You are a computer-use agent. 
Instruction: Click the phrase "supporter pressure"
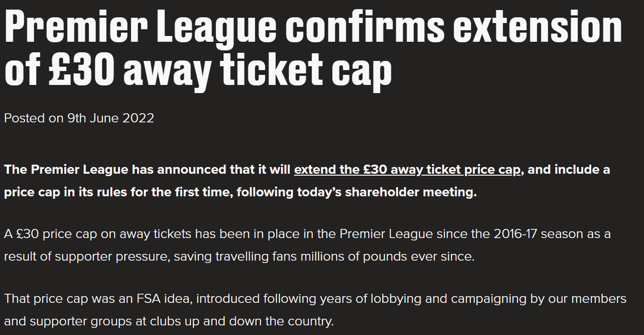113,256
